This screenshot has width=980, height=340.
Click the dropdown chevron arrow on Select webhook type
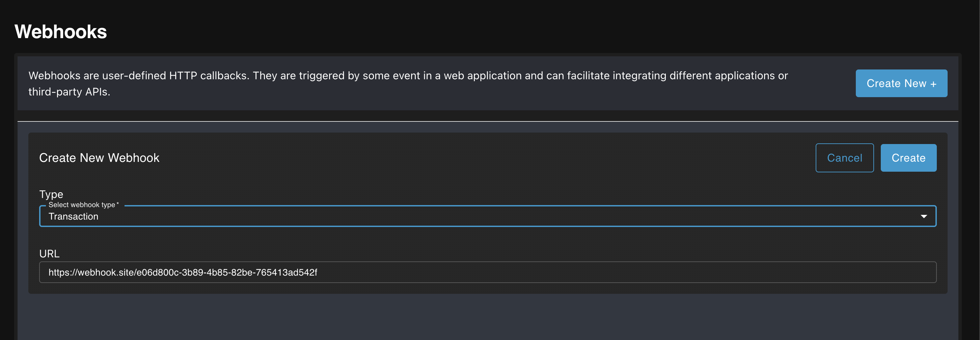tap(924, 216)
